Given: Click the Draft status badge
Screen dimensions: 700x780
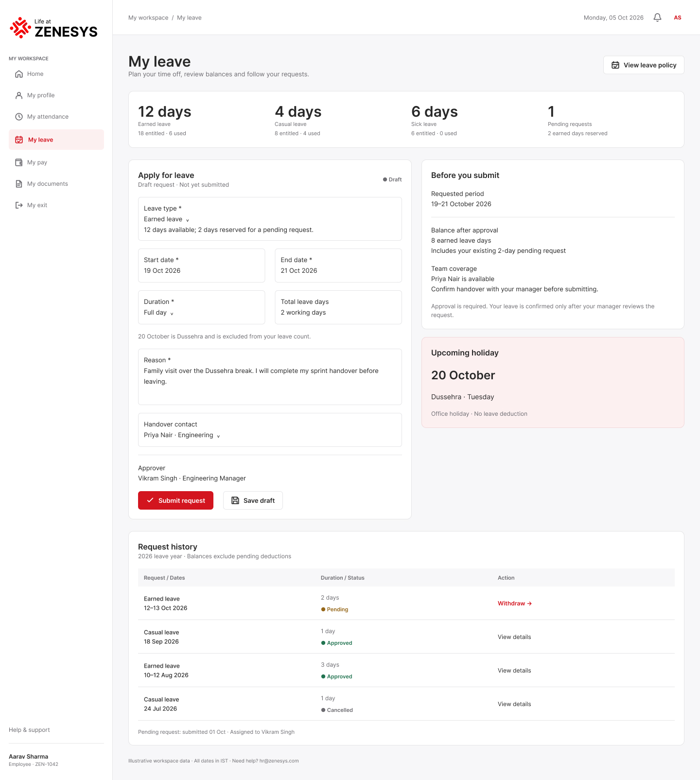Looking at the screenshot, I should [392, 179].
